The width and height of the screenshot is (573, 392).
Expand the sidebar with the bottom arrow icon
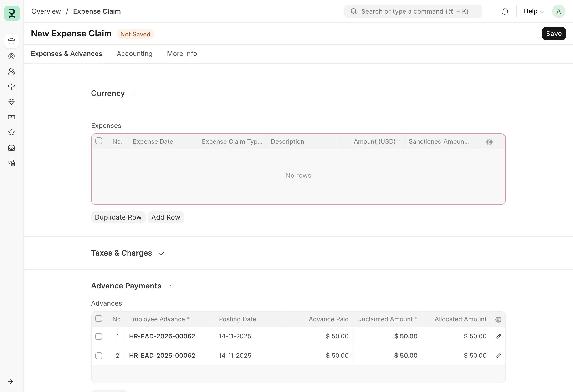(11, 382)
